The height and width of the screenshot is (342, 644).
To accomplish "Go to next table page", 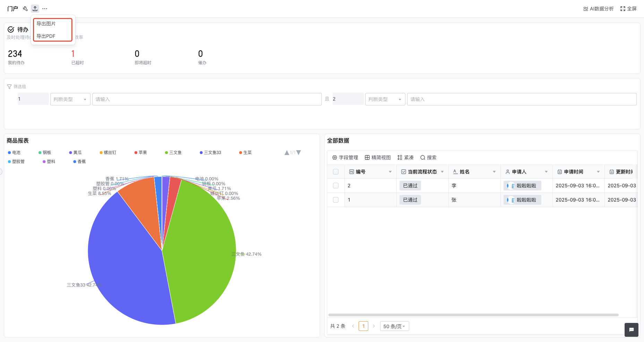I will 374,326.
